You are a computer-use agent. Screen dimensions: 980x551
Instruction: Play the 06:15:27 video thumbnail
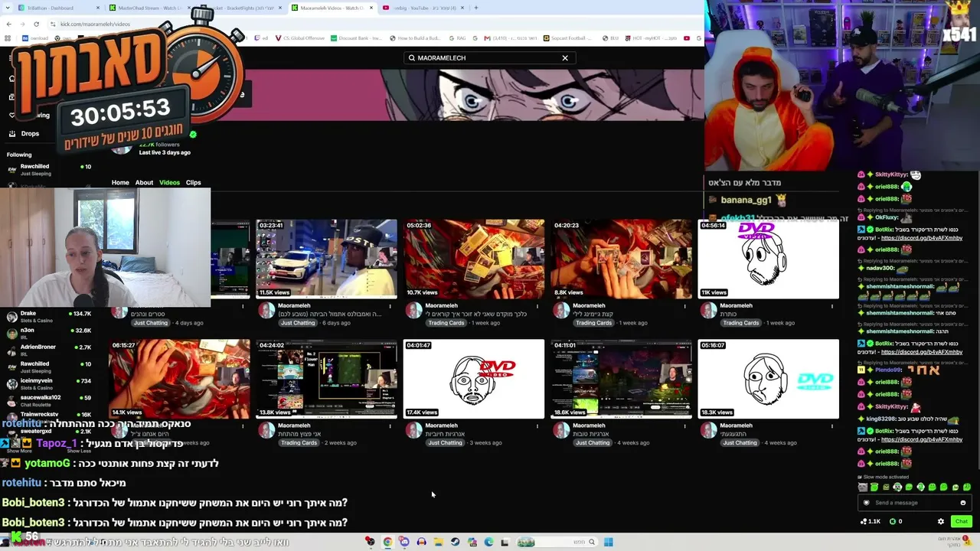[179, 379]
